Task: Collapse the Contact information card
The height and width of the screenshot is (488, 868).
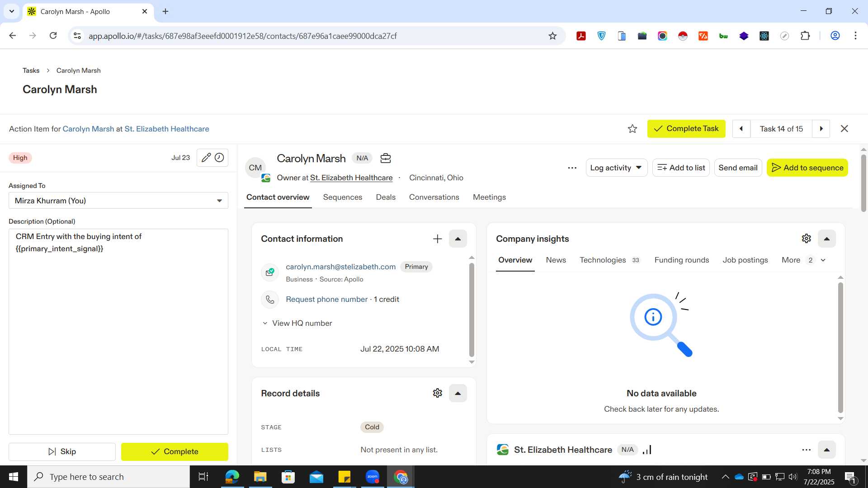Action: [458, 239]
